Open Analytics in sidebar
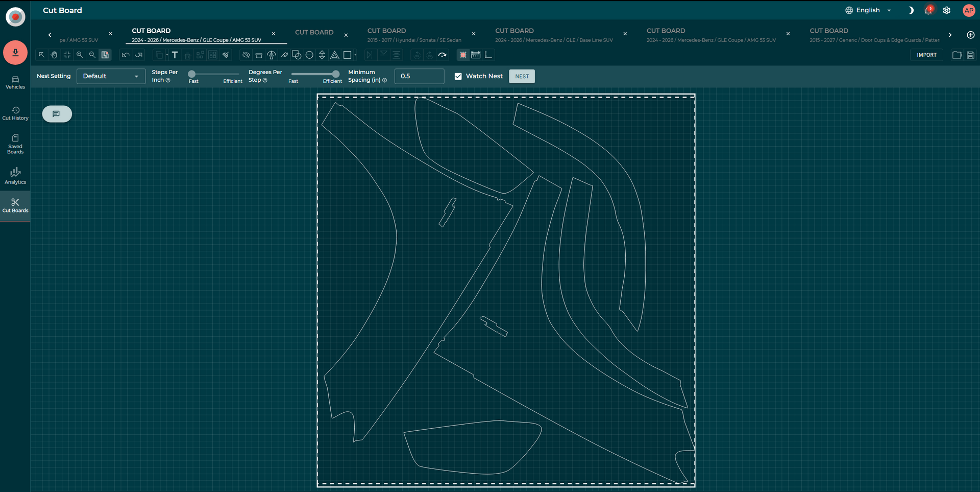Viewport: 980px width, 492px height. click(x=15, y=176)
